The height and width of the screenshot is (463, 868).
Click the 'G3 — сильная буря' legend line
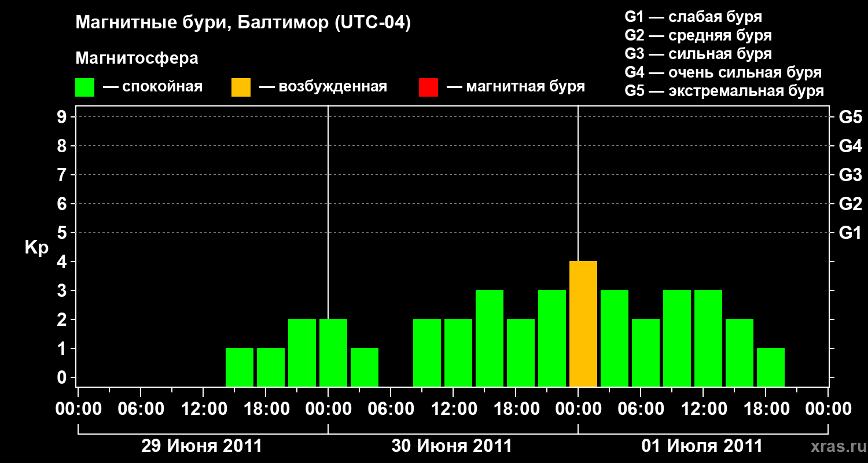[698, 54]
